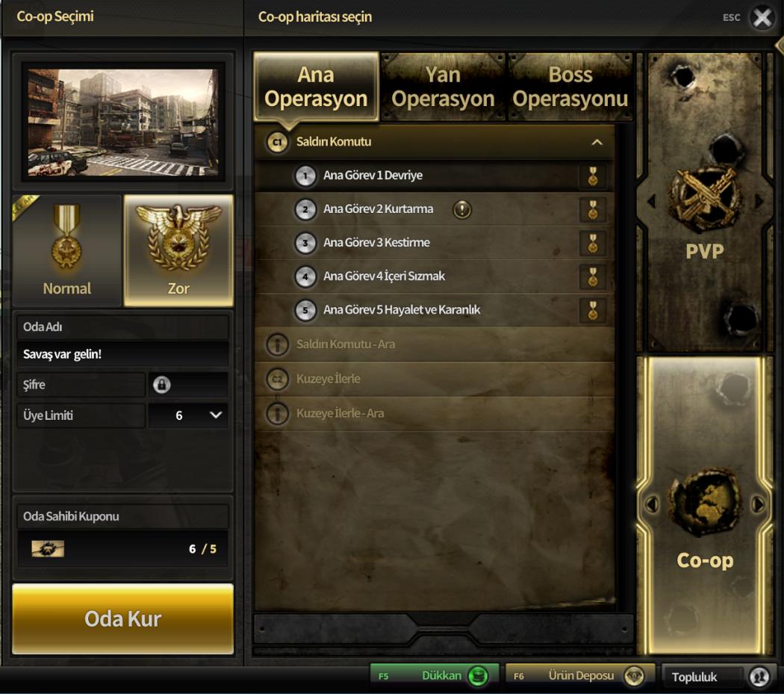
Task: Click the Co-op globe emblem
Action: pos(706,504)
